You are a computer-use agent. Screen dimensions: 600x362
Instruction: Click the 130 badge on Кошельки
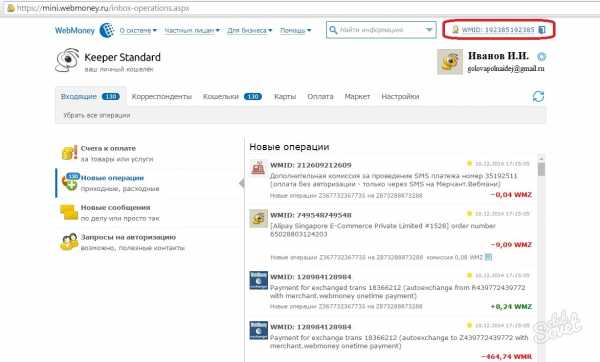253,96
